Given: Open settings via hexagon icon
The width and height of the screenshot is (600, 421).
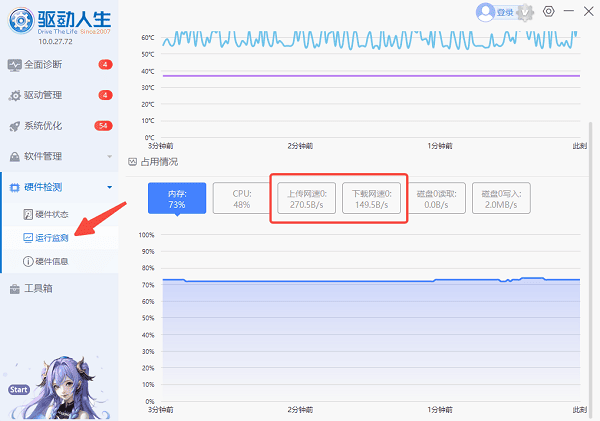Looking at the screenshot, I should click(548, 11).
